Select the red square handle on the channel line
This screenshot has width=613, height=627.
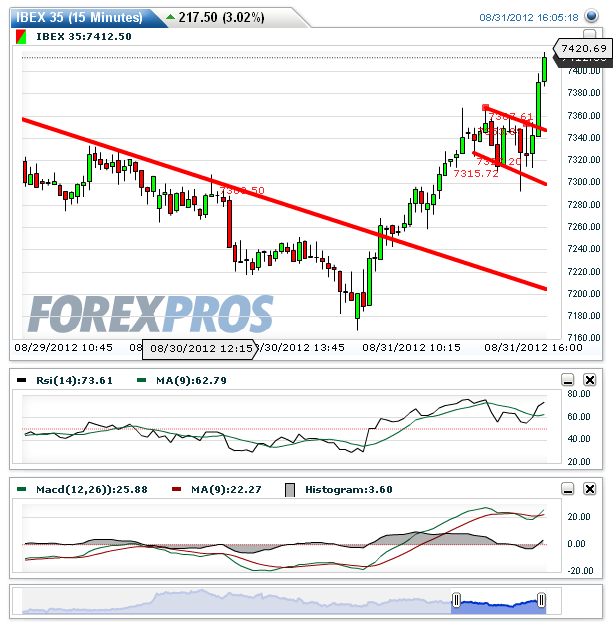[x=485, y=107]
